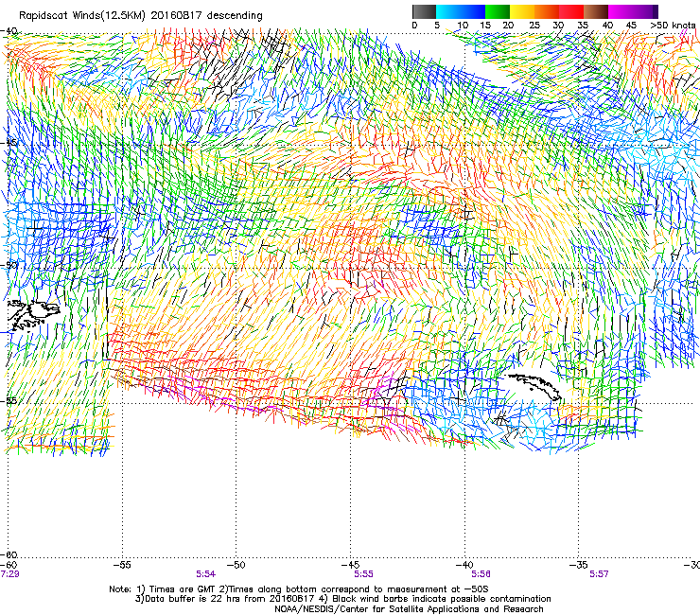This screenshot has width=700, height=615.
Task: Click the gray 0-5 knots color swatch
Action: (424, 11)
